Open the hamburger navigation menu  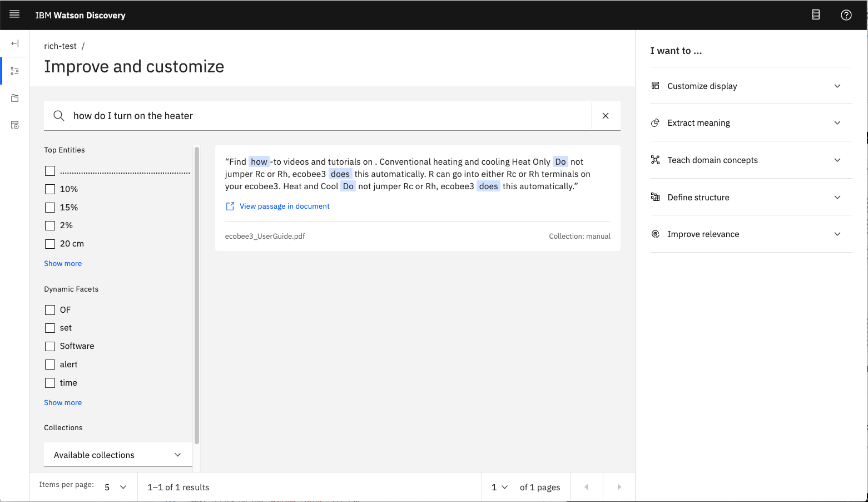[14, 14]
